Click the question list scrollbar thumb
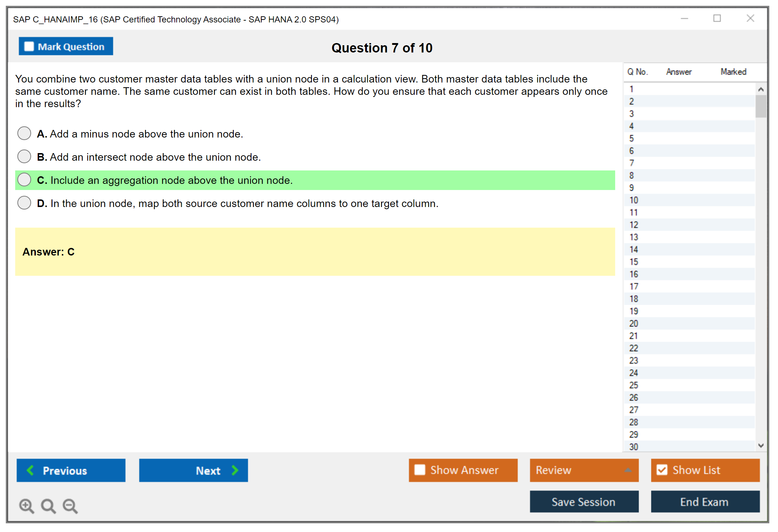Viewport: 778px width, 532px height. 761,106
